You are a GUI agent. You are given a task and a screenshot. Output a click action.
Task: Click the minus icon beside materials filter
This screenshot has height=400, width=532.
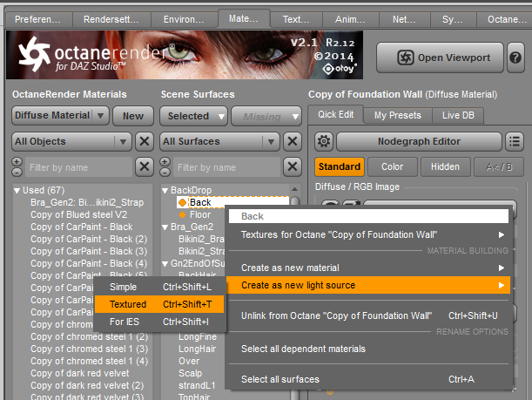pyautogui.click(x=17, y=173)
